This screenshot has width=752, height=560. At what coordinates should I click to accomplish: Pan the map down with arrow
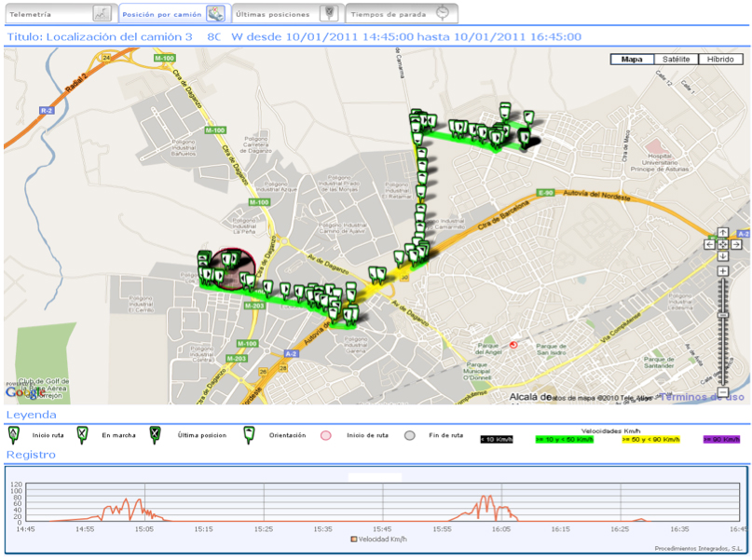[x=723, y=256]
